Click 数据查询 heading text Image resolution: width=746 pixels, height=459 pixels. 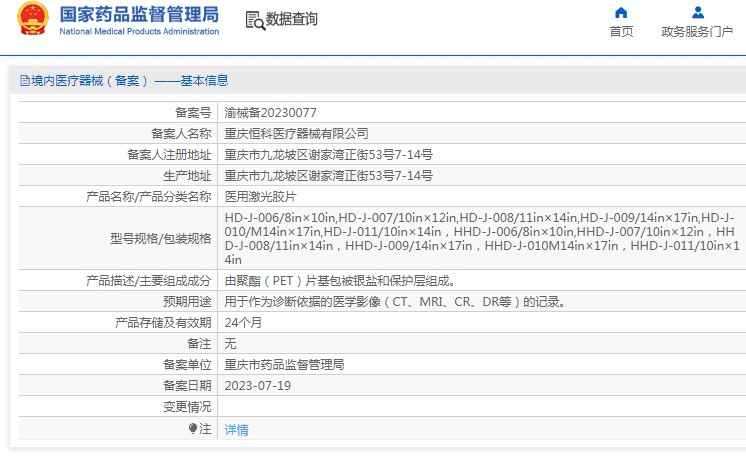click(292, 19)
